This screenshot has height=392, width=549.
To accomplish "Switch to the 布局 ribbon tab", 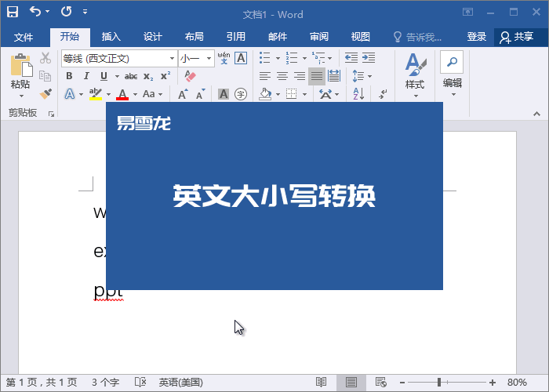I will pos(194,37).
